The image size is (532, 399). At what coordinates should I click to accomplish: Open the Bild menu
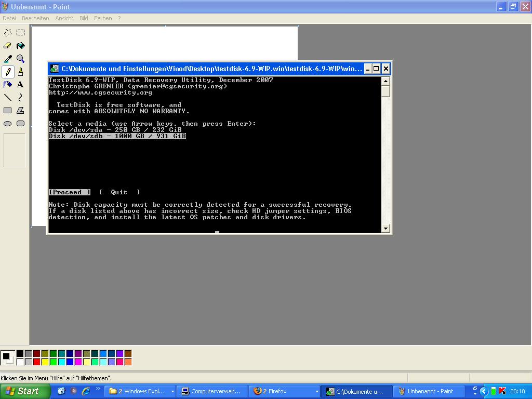[84, 18]
